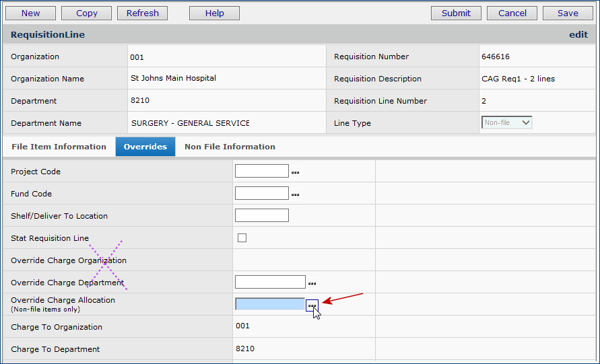Viewport: 600px width, 364px height.
Task: Open the Project Code lookup ellipsis icon
Action: tap(295, 172)
